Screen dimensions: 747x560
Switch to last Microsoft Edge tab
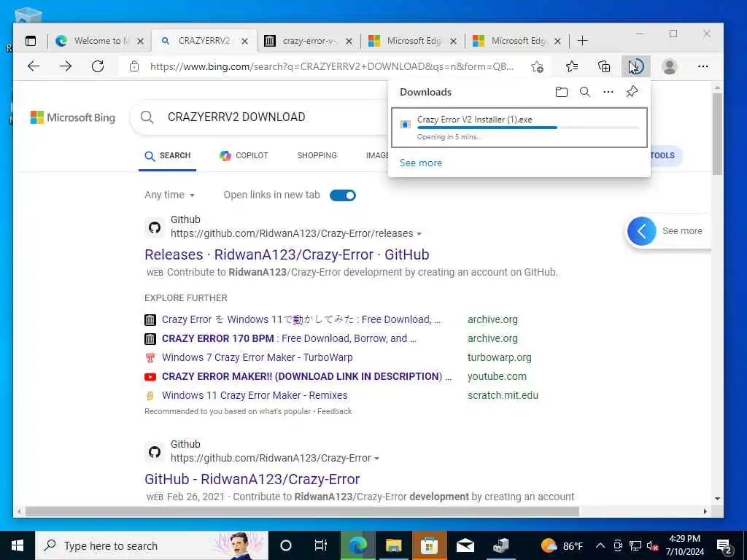tap(517, 41)
